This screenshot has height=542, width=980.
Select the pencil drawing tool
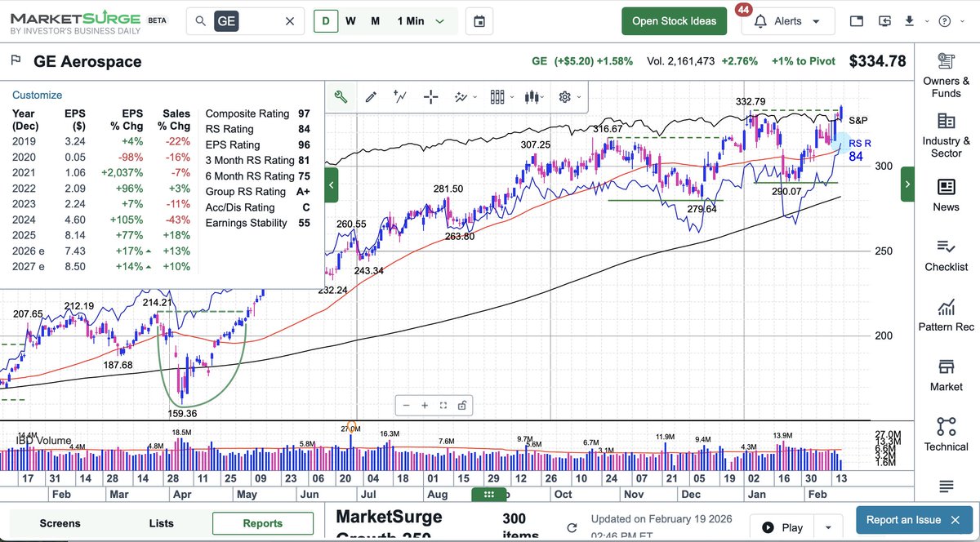(x=371, y=97)
